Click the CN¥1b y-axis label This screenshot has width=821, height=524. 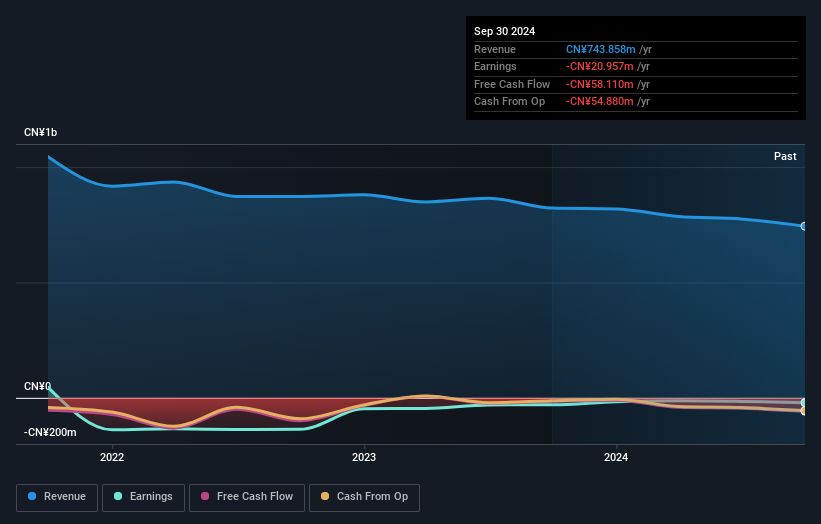coord(40,132)
